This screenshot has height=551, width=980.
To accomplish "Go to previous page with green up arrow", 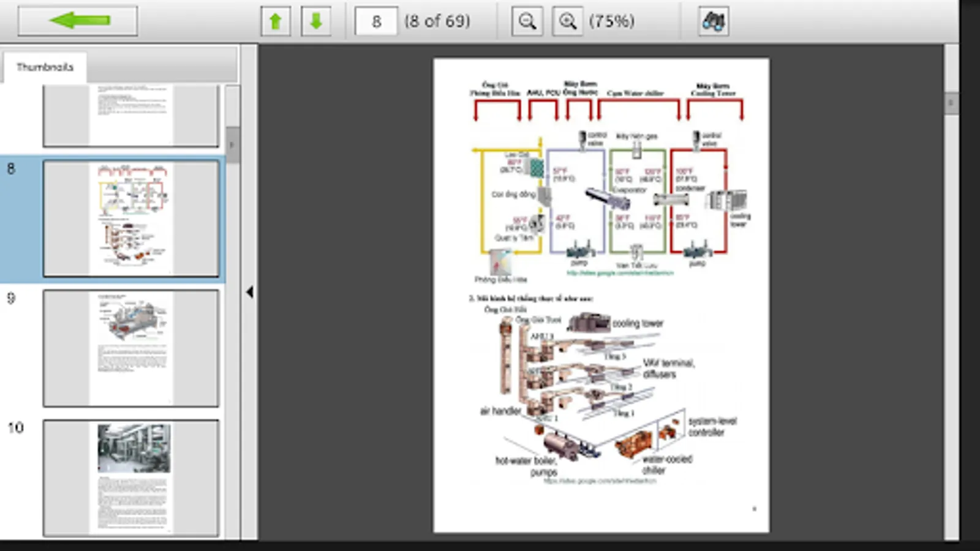I will [x=275, y=20].
